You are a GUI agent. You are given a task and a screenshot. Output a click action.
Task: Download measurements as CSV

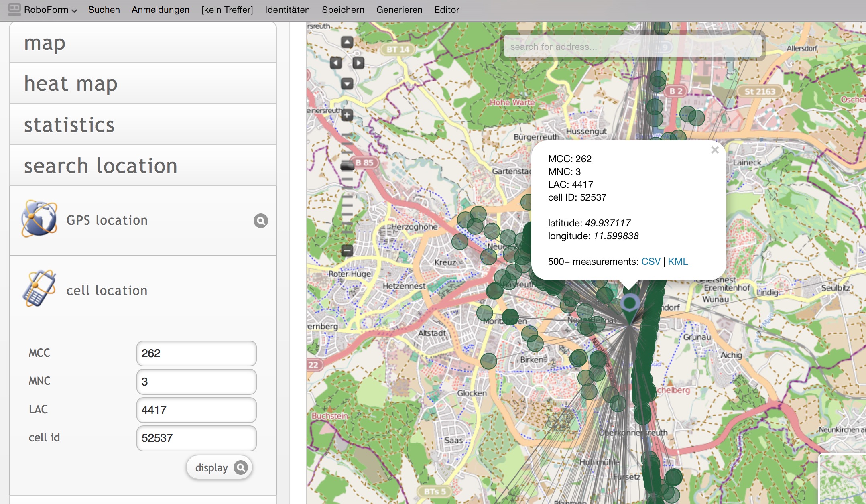[x=651, y=262]
